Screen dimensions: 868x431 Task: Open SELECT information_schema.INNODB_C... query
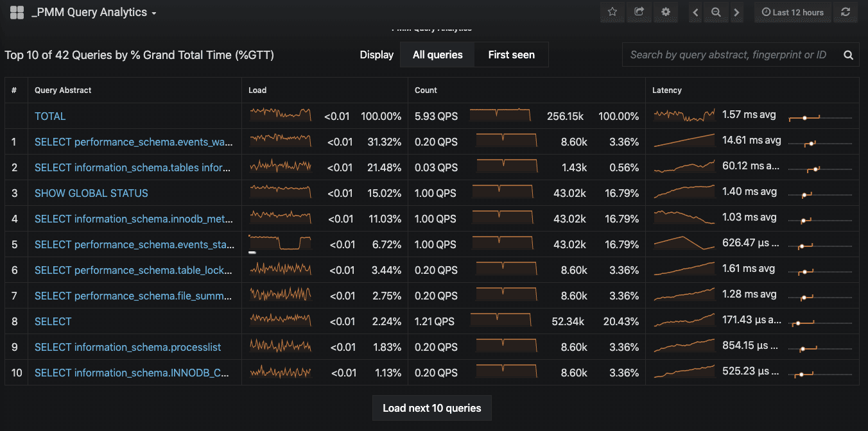132,373
